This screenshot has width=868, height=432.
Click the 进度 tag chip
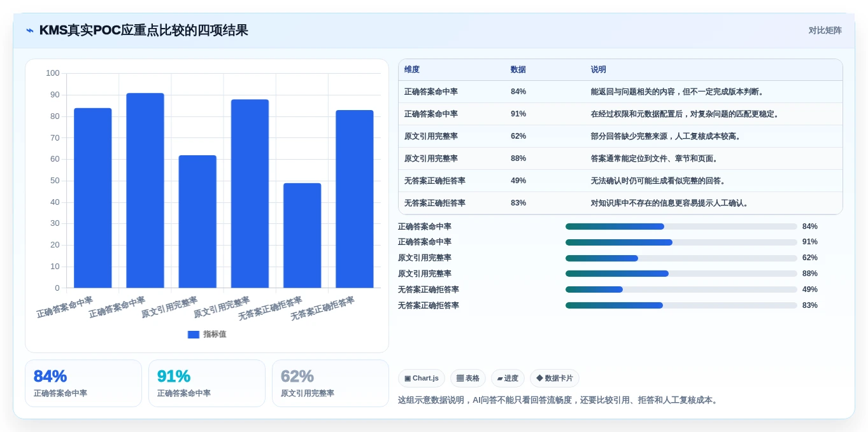[508, 378]
